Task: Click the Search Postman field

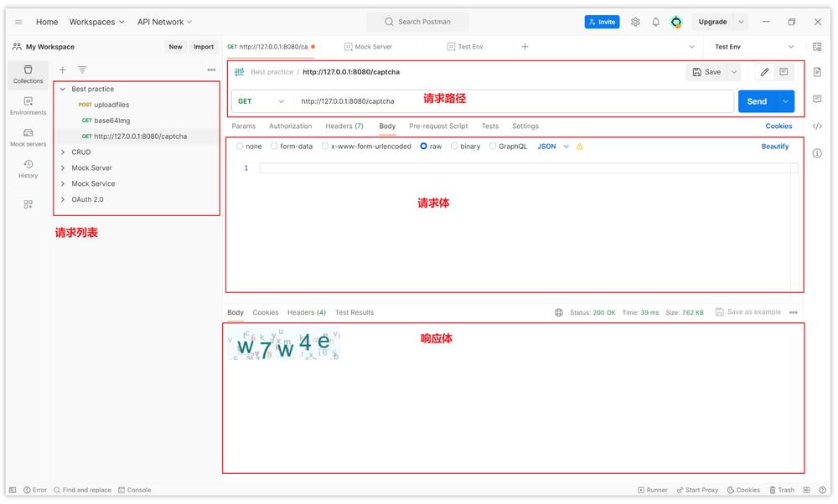Action: pyautogui.click(x=417, y=22)
